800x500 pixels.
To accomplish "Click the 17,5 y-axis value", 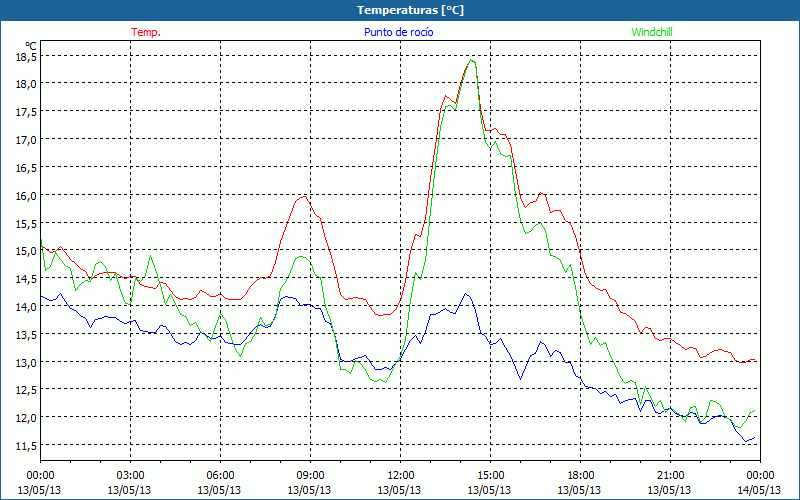I will coord(25,112).
